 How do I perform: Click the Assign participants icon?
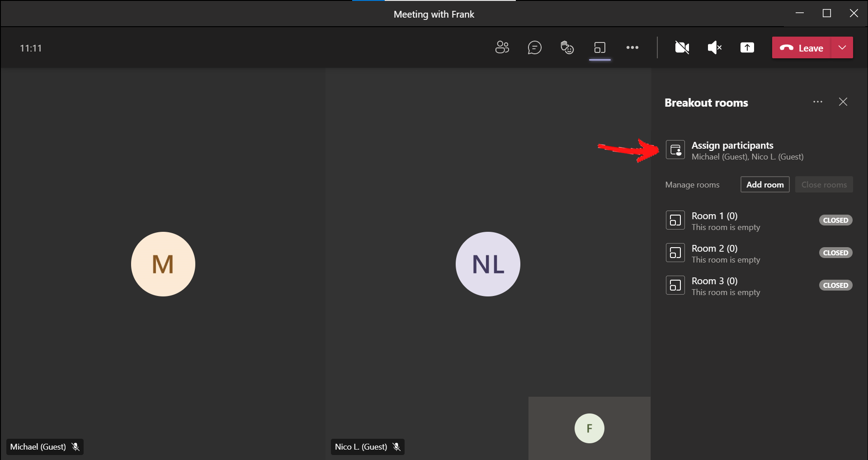675,150
